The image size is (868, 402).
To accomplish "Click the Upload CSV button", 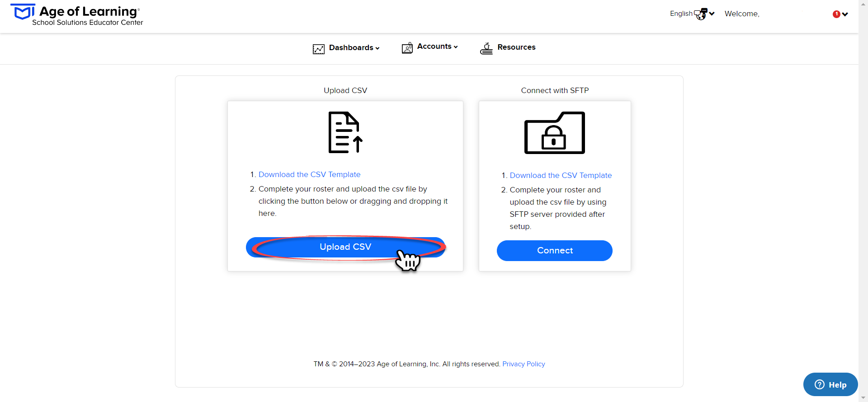I will (345, 247).
